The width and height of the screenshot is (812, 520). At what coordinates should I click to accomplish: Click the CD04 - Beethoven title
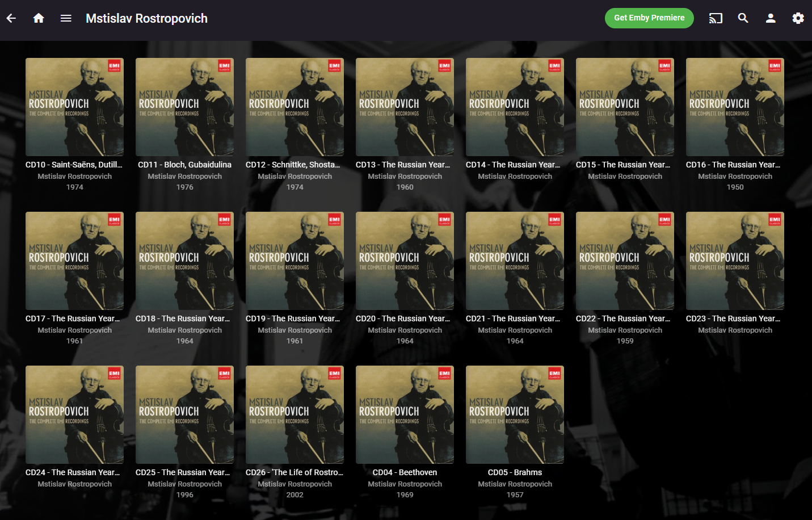click(405, 472)
